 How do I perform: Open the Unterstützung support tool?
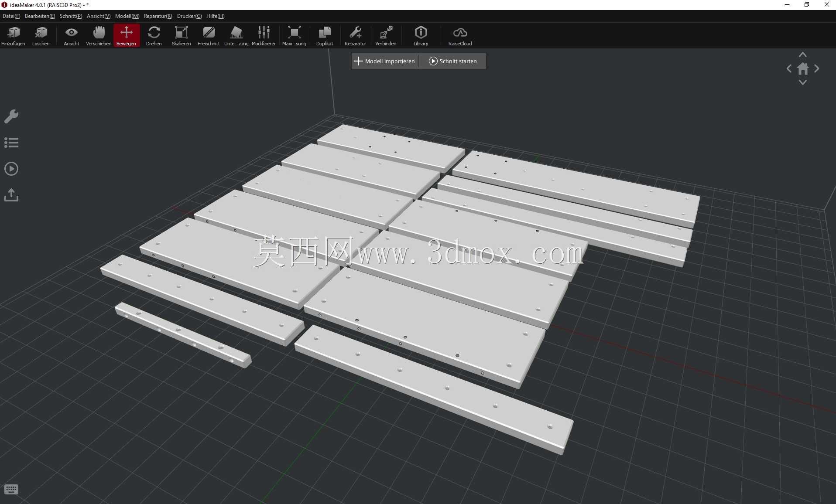coord(236,36)
